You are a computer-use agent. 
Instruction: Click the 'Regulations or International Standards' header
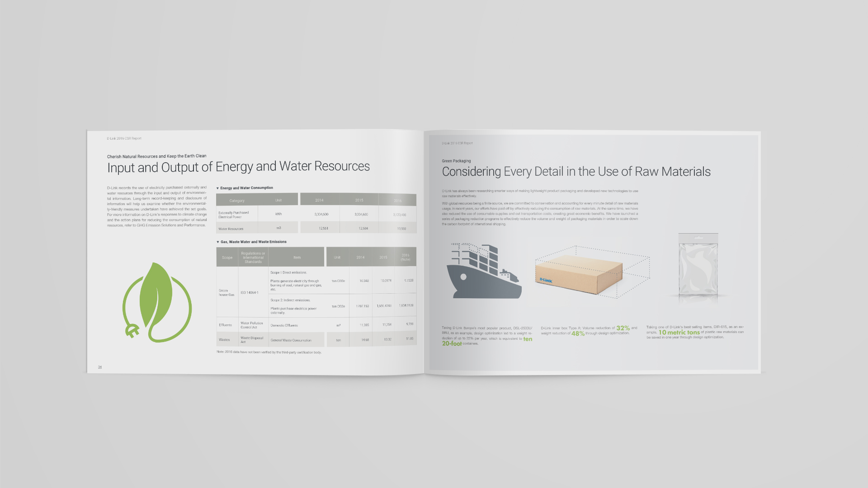(x=253, y=258)
